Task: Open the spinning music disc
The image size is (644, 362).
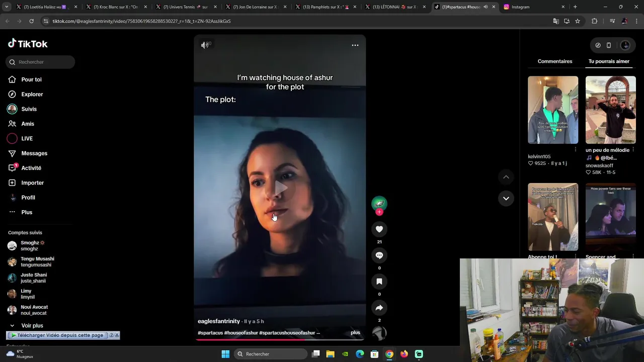Action: (379, 333)
